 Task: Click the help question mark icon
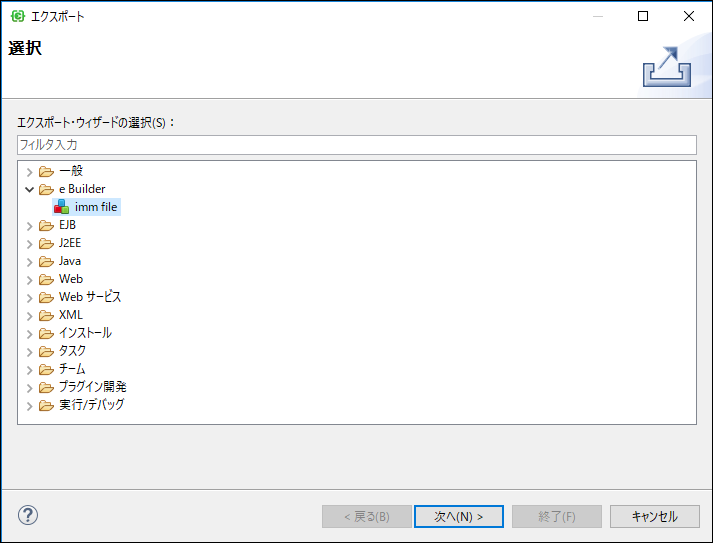click(28, 516)
